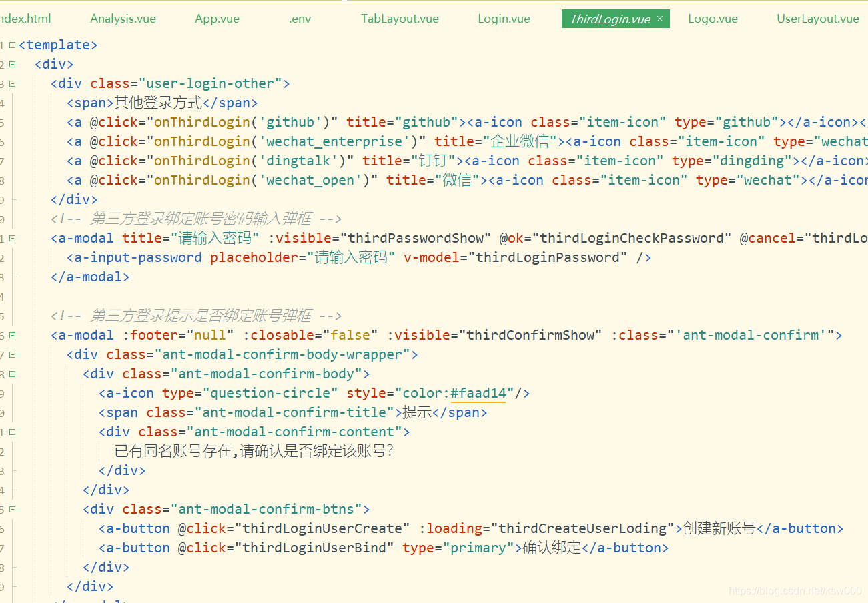Open the Logo.vue tab
Image resolution: width=868 pixels, height=603 pixels.
713,19
